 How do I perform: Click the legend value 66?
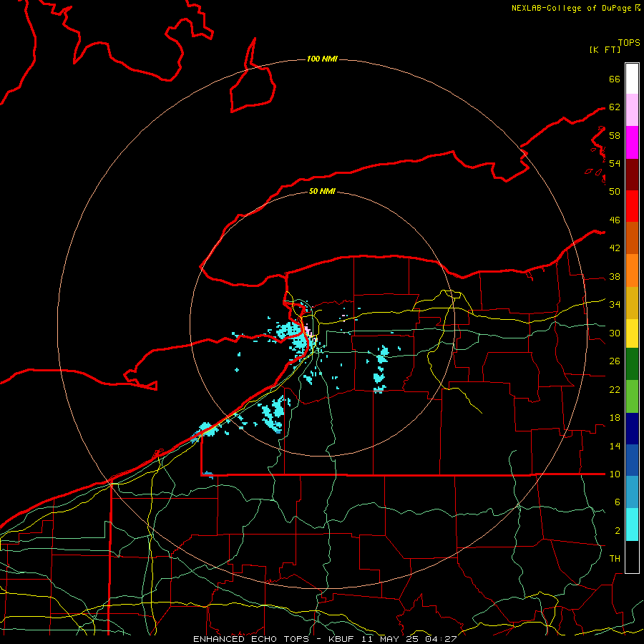(615, 79)
